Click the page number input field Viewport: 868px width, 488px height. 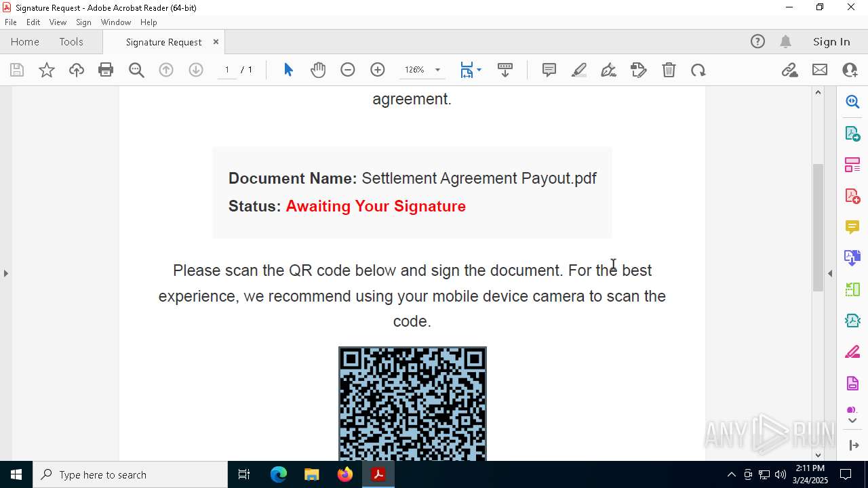(x=227, y=70)
